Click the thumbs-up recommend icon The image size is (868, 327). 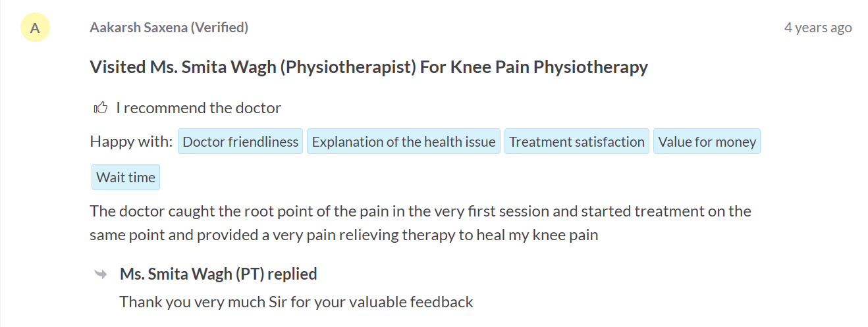pos(101,107)
